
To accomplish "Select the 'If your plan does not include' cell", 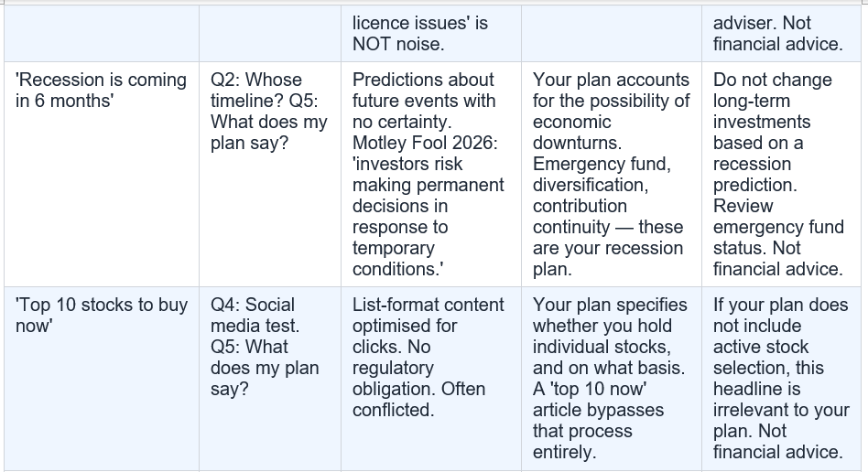I will click(x=781, y=379).
